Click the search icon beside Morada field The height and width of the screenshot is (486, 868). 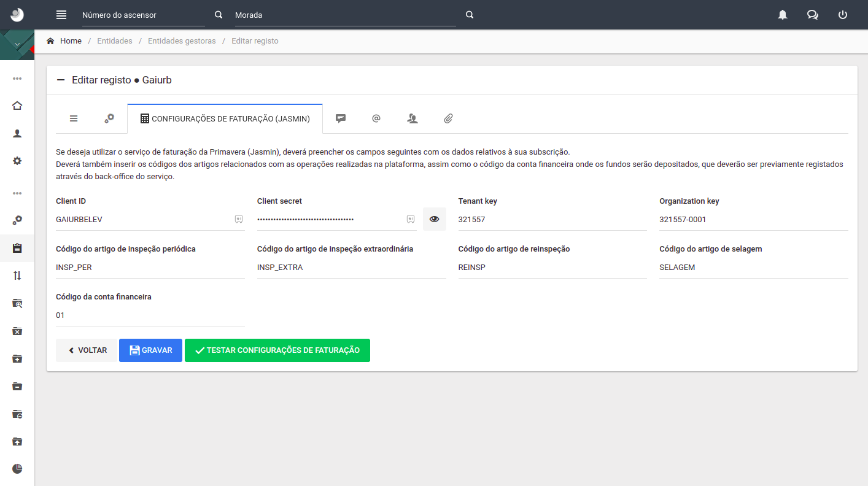click(470, 15)
